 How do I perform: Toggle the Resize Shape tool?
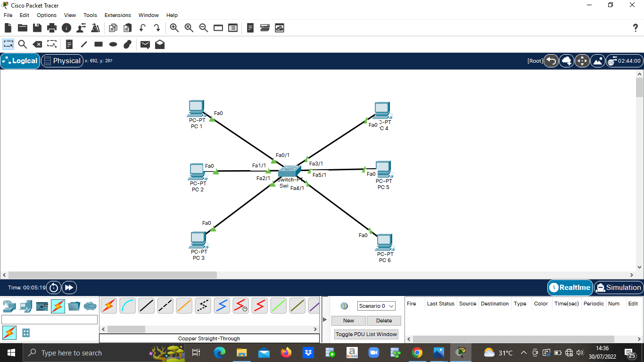[52, 44]
